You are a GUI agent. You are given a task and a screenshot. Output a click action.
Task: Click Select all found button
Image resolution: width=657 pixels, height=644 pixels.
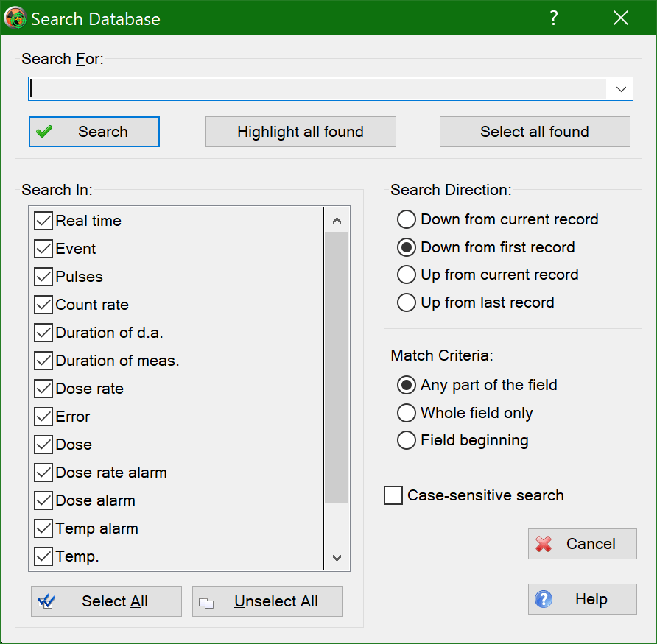click(535, 132)
